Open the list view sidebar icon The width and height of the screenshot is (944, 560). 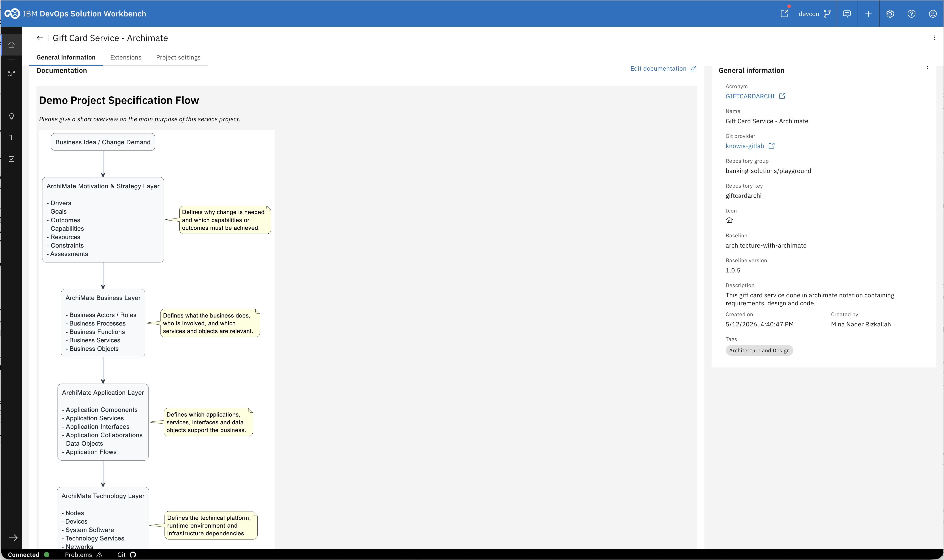pyautogui.click(x=12, y=95)
